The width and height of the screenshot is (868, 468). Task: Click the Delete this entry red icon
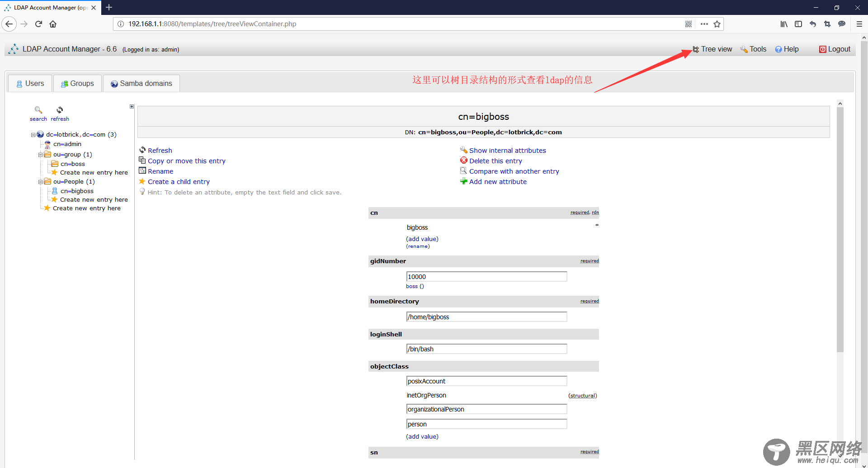(464, 161)
